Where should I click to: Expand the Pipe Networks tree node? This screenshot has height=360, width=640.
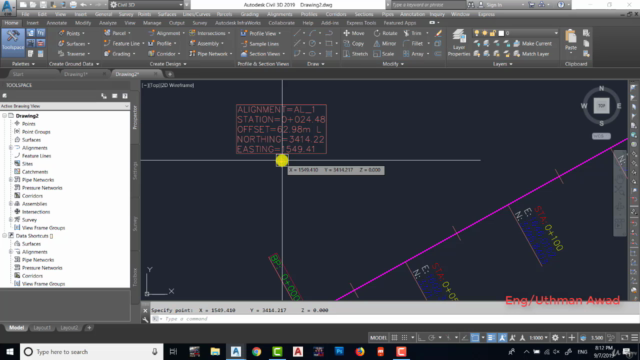point(11,180)
